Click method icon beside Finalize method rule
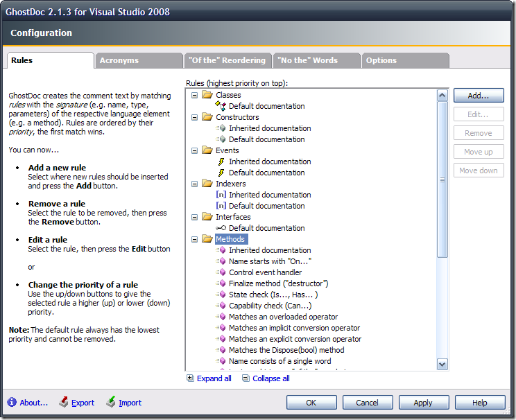The width and height of the screenshot is (516, 420). [x=221, y=283]
